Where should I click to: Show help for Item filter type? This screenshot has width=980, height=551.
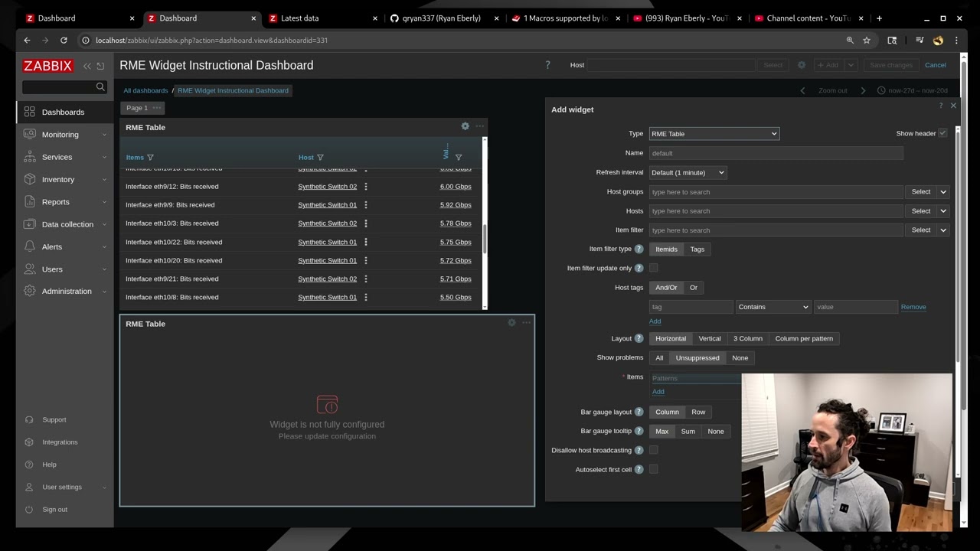point(639,249)
